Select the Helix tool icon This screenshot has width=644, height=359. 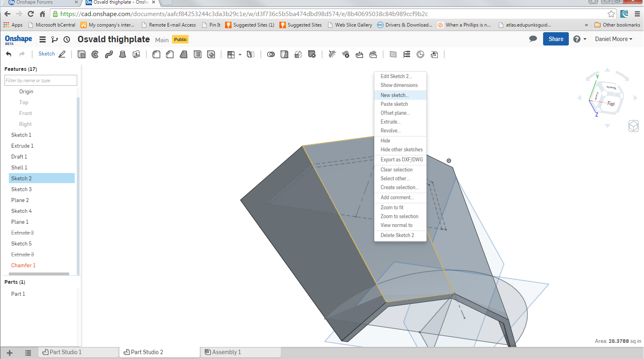[x=407, y=54]
